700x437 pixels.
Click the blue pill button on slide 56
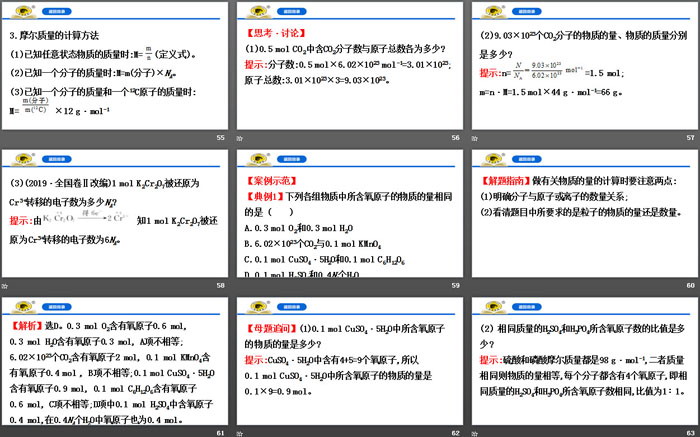292,11
